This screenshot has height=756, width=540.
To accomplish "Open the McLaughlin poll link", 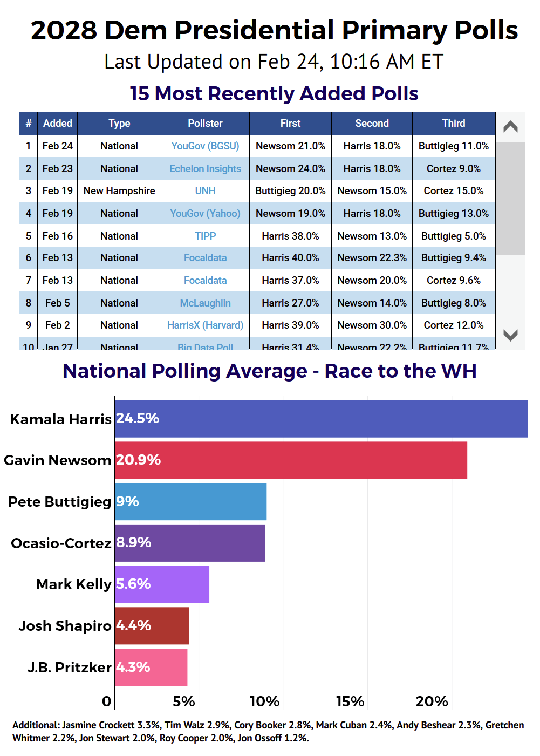I will 205,303.
